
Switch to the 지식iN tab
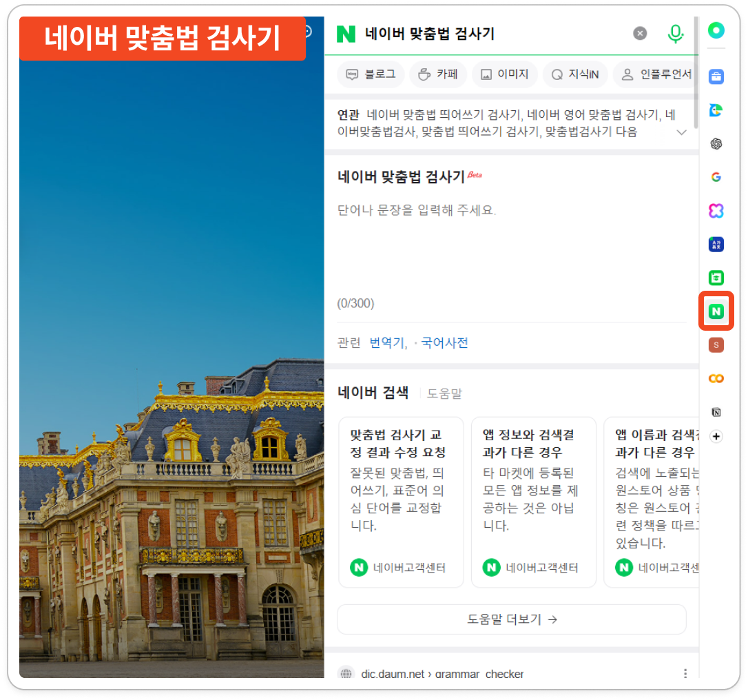(x=575, y=74)
